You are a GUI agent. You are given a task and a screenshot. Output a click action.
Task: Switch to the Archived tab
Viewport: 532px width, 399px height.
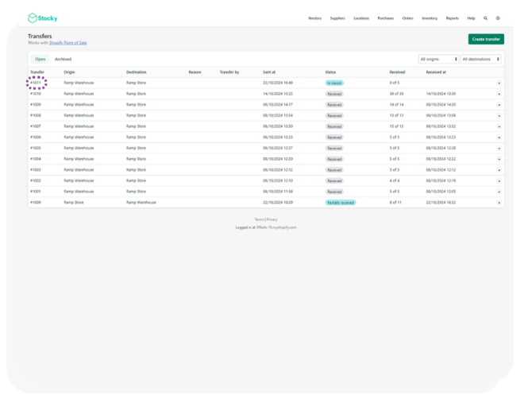(63, 60)
